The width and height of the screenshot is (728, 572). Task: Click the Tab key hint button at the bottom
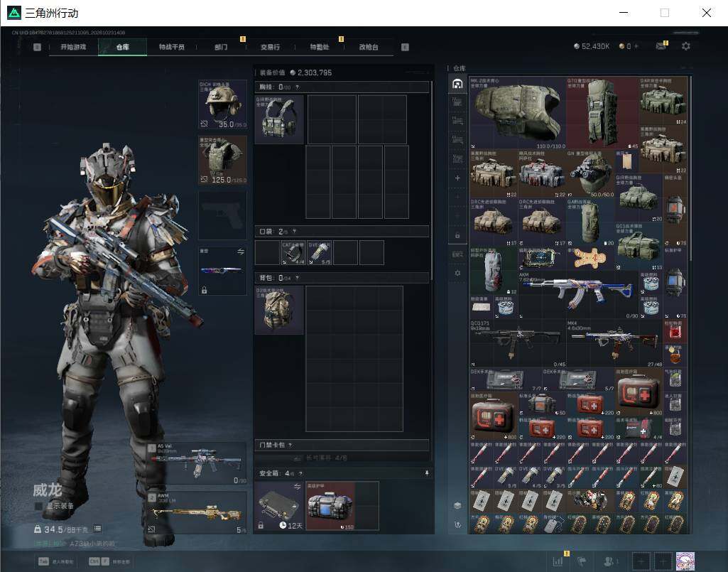pos(43,561)
